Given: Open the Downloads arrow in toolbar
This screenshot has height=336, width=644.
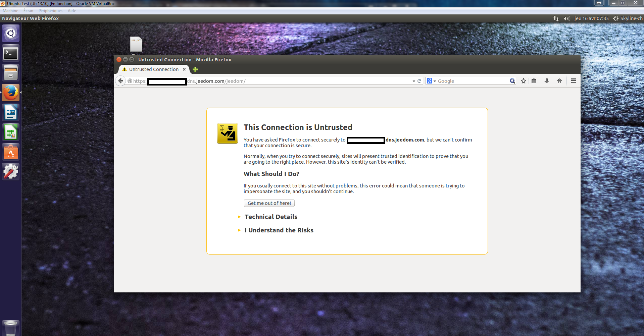Looking at the screenshot, I should tap(547, 81).
